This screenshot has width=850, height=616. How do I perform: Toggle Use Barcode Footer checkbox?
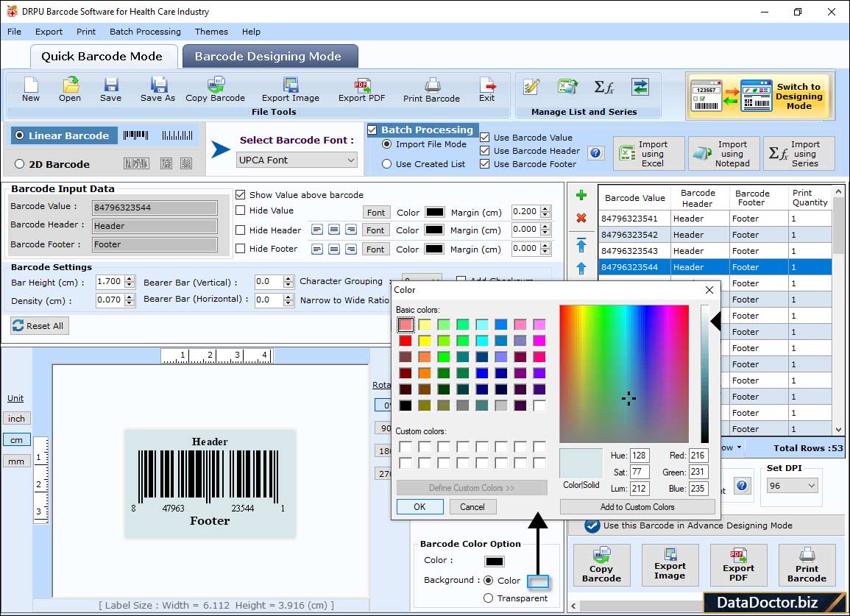tap(485, 164)
